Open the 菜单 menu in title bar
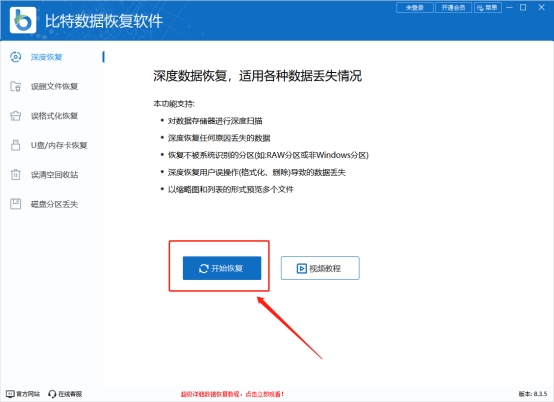 click(x=488, y=8)
